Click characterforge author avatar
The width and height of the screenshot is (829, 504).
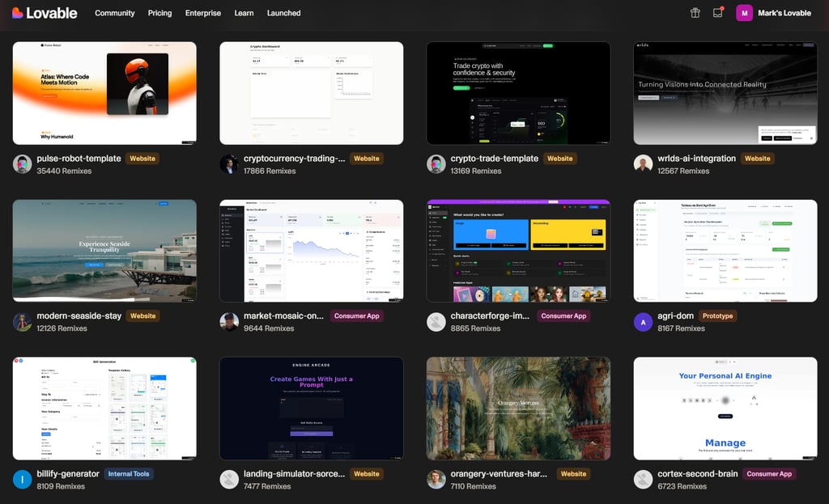coord(436,322)
